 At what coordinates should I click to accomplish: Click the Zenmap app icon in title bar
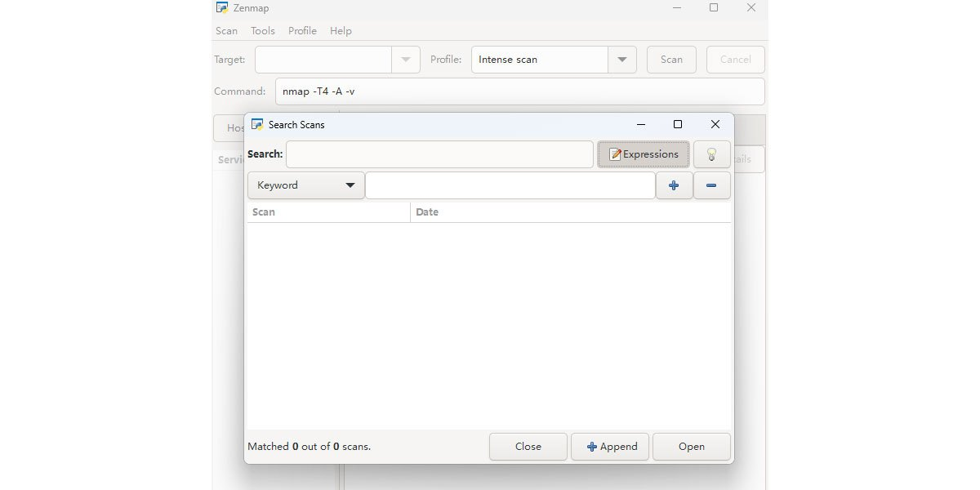[222, 8]
